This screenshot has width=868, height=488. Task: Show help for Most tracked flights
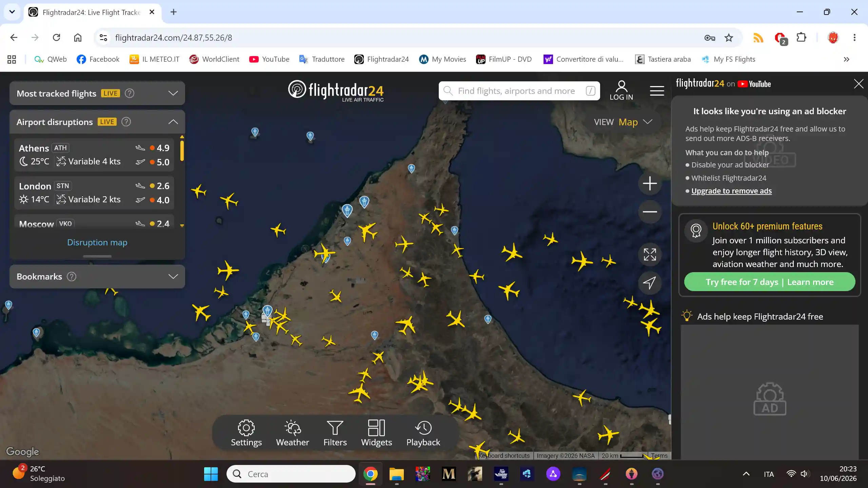point(130,93)
